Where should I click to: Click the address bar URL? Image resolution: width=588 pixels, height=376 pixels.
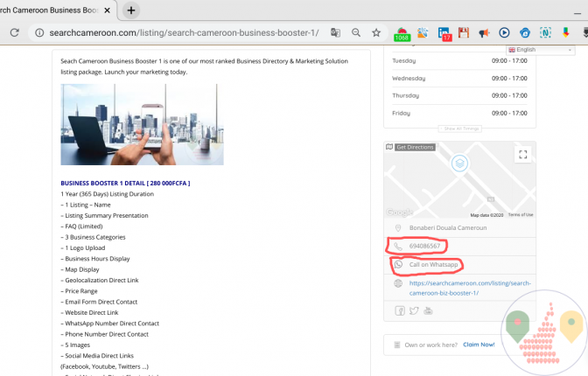pos(184,33)
